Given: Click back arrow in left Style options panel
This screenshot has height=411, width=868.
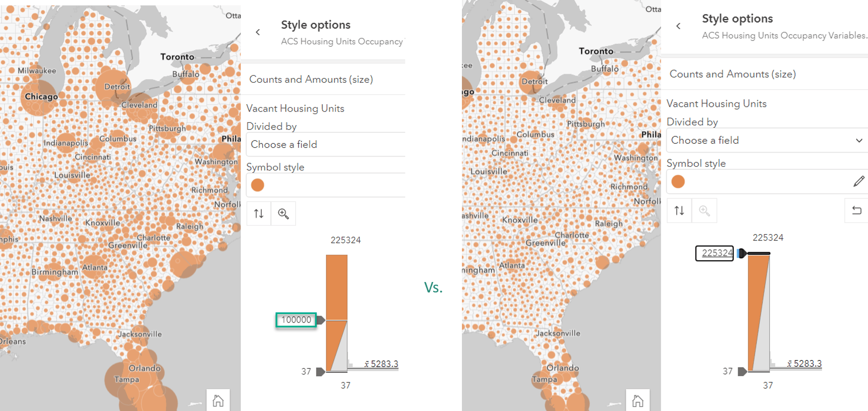Looking at the screenshot, I should pos(258,32).
